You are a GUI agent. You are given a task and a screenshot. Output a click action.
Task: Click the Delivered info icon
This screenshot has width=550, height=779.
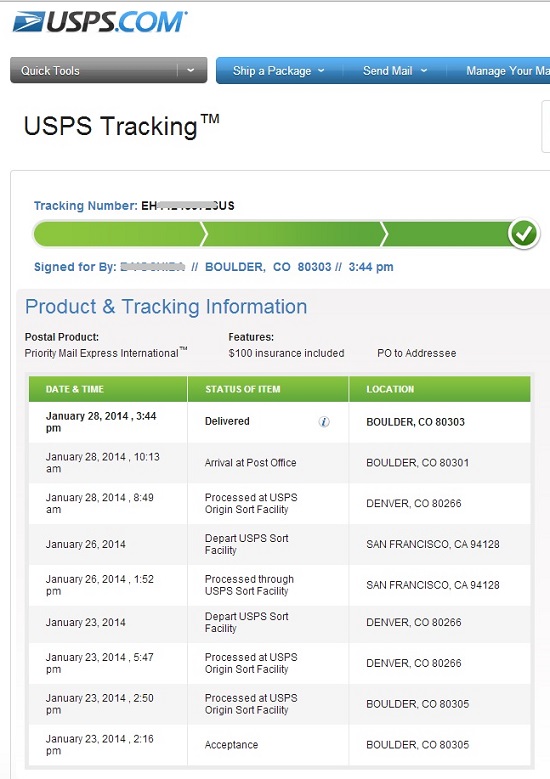coord(324,422)
